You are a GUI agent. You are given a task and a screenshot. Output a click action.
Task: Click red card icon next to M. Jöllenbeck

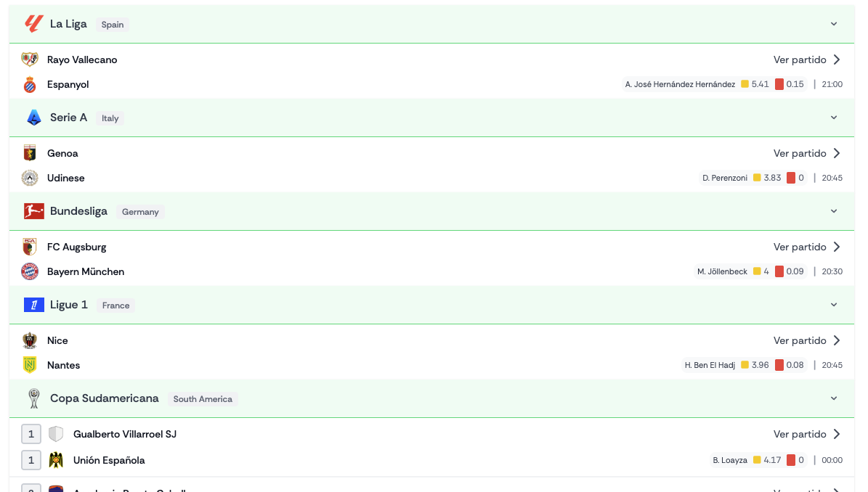pos(779,271)
